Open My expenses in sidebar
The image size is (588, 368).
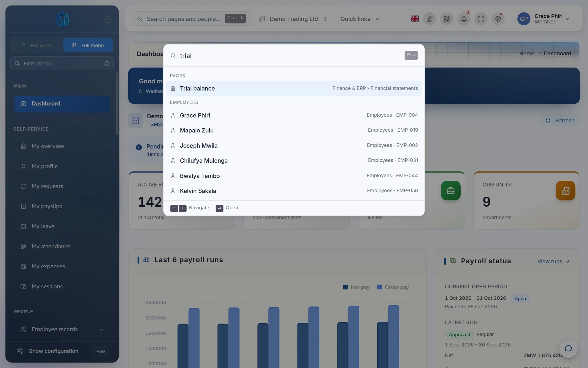click(x=62, y=266)
